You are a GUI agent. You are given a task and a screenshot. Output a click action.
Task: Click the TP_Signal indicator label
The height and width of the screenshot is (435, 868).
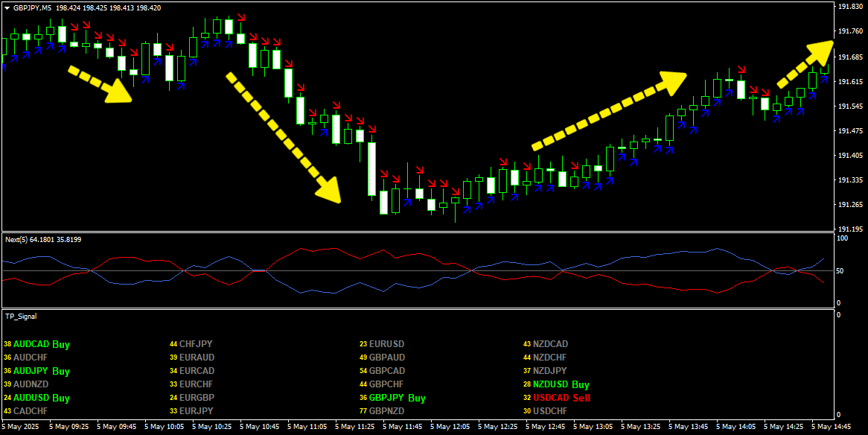21,317
